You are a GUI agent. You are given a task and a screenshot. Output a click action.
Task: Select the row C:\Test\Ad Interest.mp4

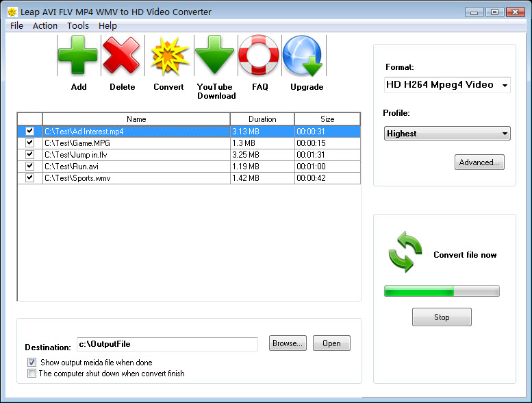click(189, 132)
